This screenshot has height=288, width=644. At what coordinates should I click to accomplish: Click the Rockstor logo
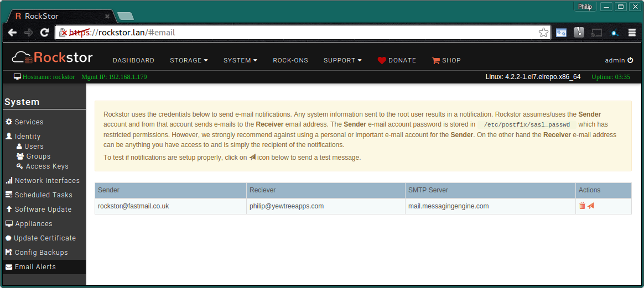pyautogui.click(x=52, y=57)
